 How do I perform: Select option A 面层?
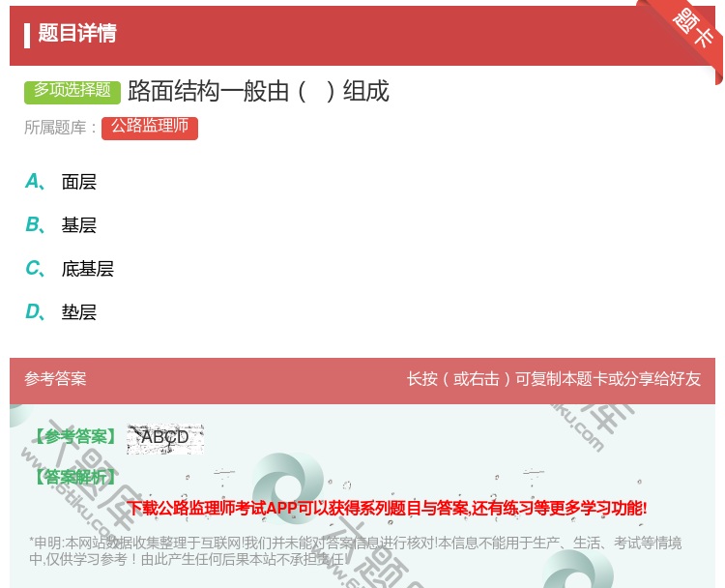click(79, 182)
